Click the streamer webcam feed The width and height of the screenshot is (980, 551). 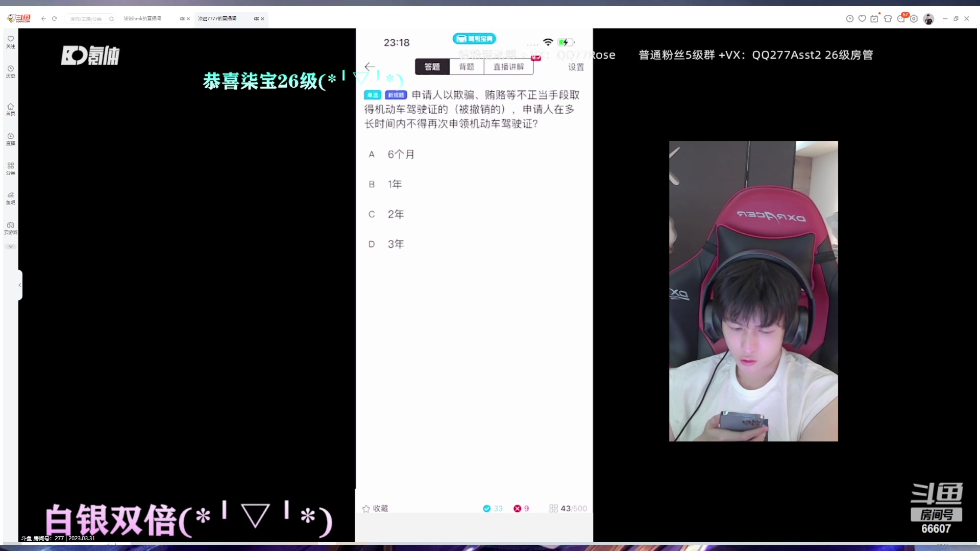tap(753, 291)
